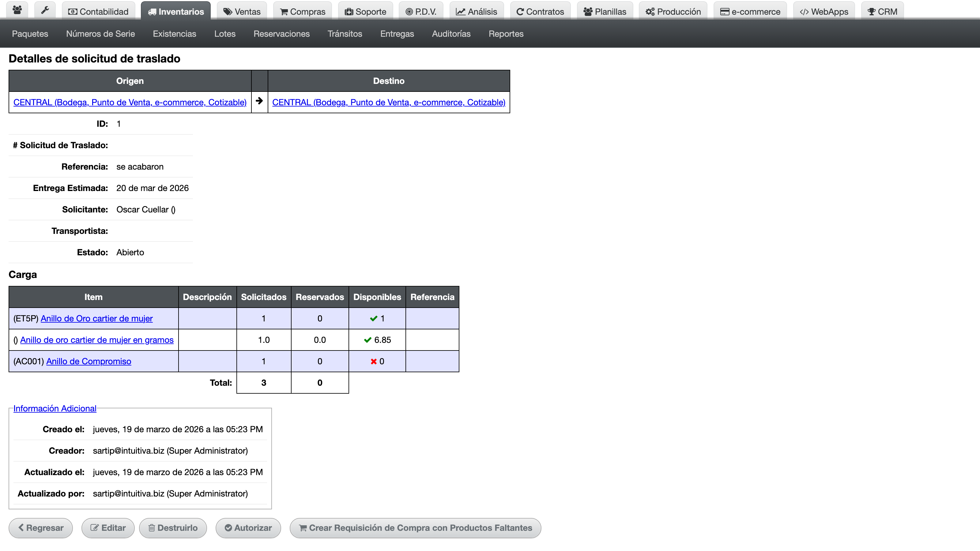Select the 'se acabaron' reference value
This screenshot has width=980, height=551.
click(x=140, y=167)
